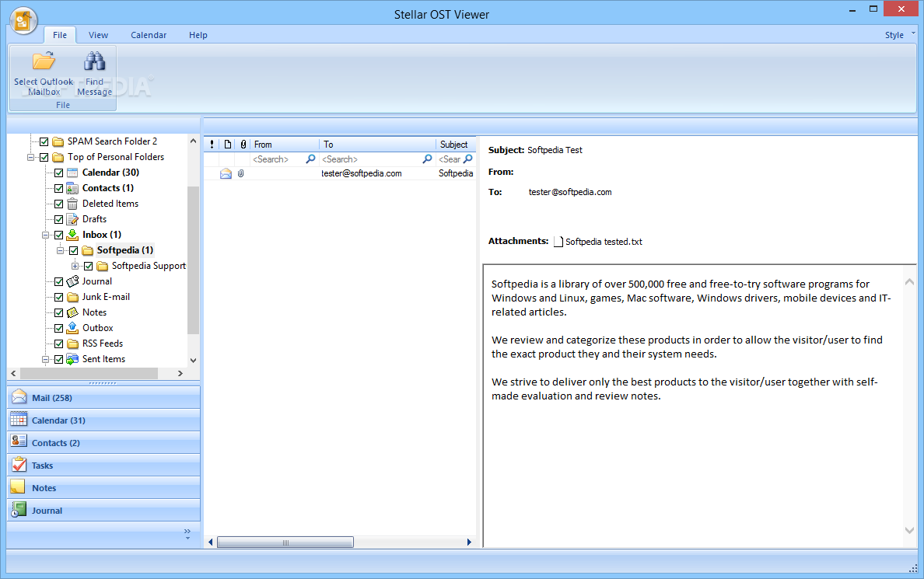Screen dimensions: 924x579
Task: Click the Junk E-mail folder icon
Action: 72,297
